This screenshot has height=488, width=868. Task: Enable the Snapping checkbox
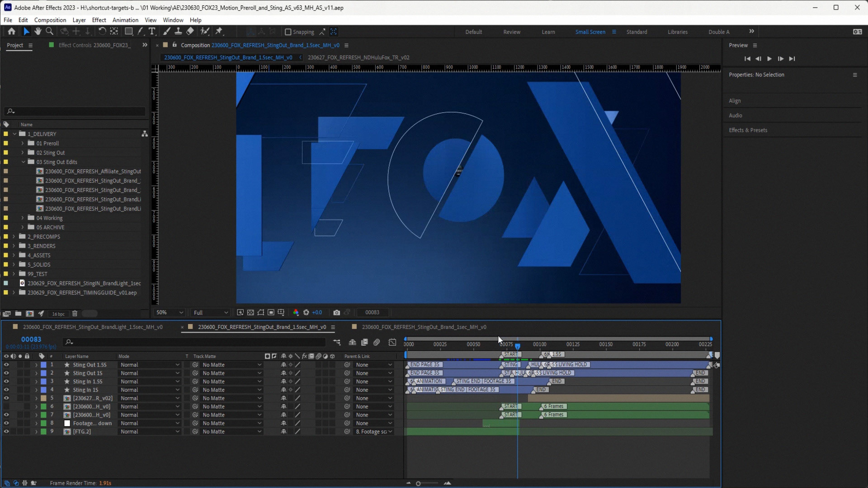[288, 32]
